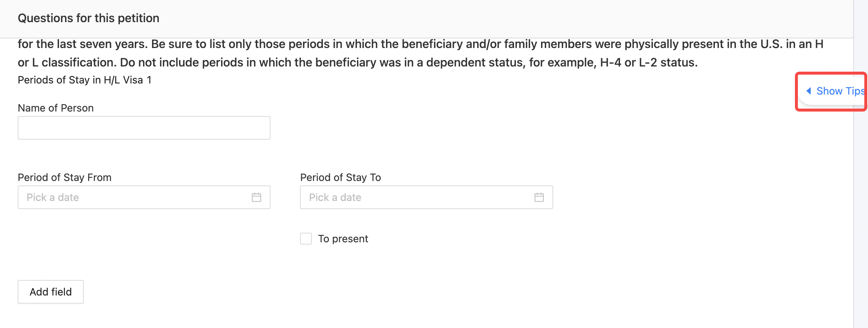Click calendar icon in Period of Stay From
The height and width of the screenshot is (328, 868).
click(256, 197)
